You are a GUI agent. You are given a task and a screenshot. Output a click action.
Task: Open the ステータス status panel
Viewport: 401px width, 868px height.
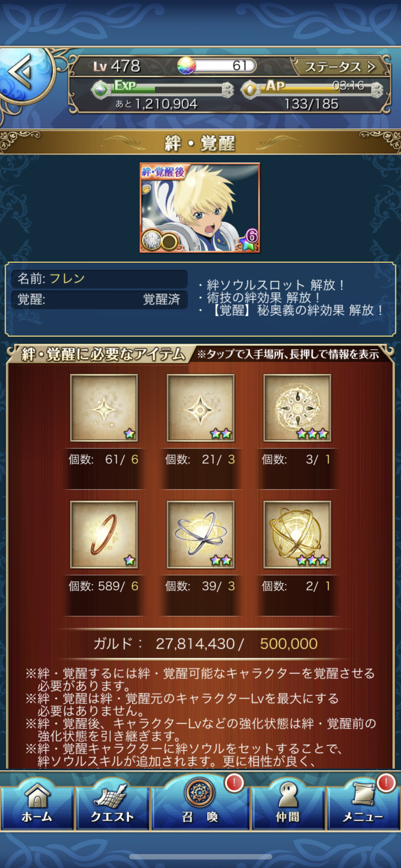click(x=340, y=67)
